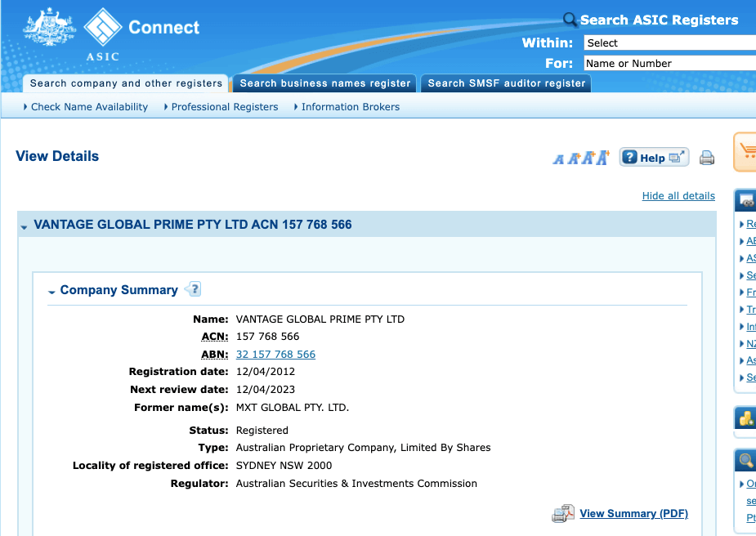756x536 pixels.
Task: Open Professional Registers menu item
Action: (x=225, y=107)
